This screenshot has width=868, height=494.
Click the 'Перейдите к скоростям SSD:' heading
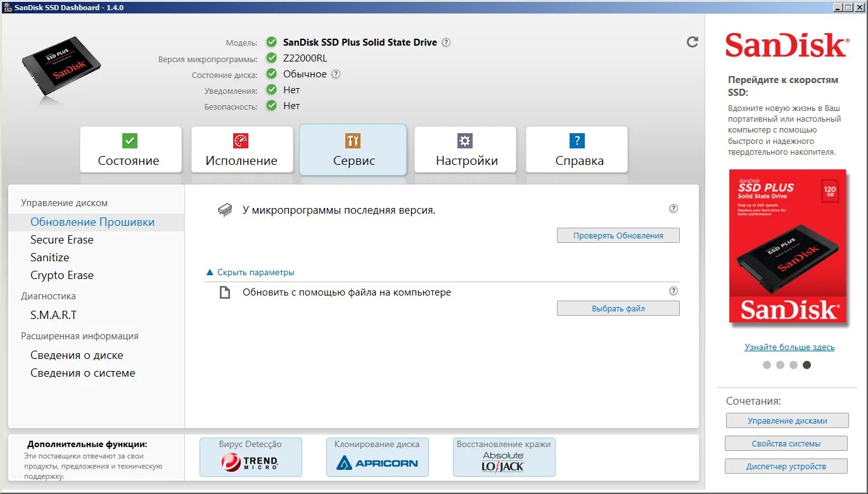[x=783, y=86]
